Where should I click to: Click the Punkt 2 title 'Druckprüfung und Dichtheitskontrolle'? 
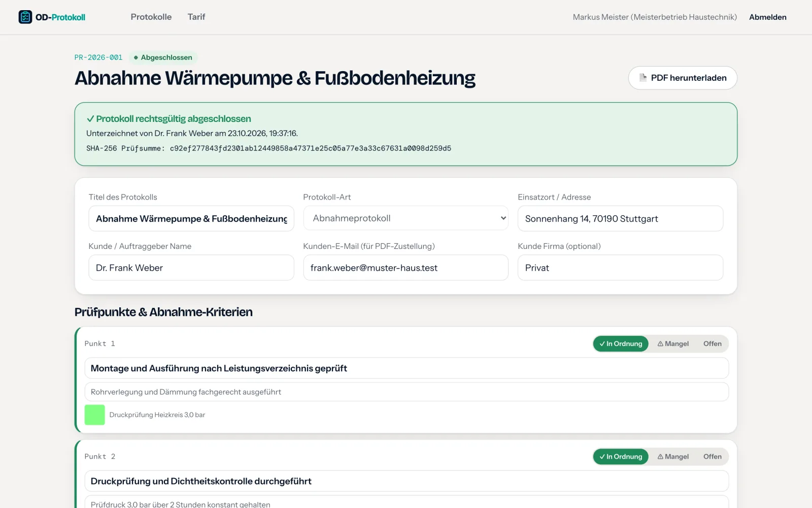click(407, 481)
